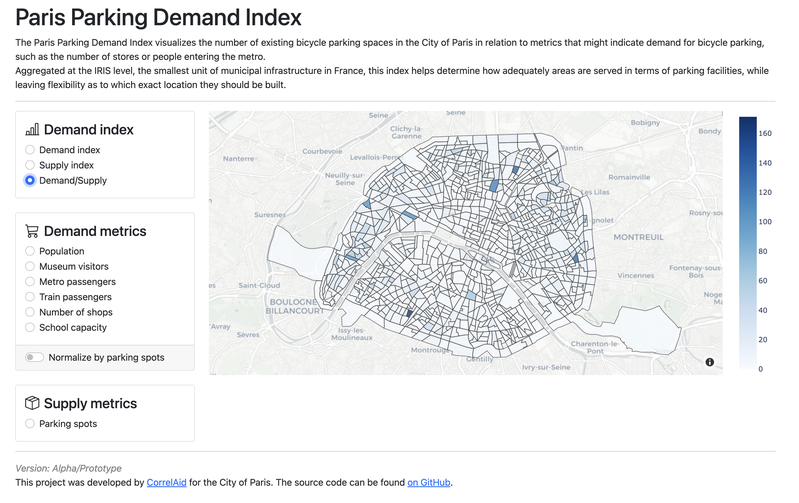Image resolution: width=799 pixels, height=503 pixels.
Task: Click the Nanterre label on the map
Action: point(238,158)
